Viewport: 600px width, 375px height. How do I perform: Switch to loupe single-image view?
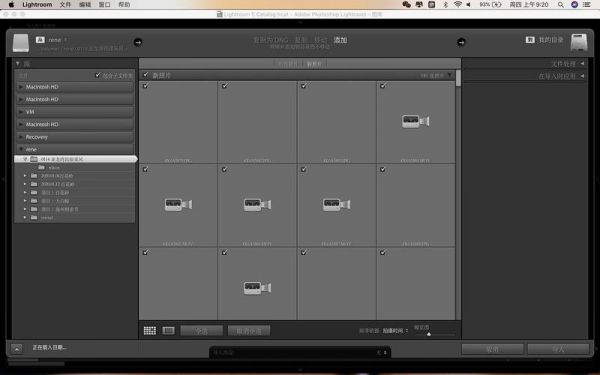click(168, 331)
